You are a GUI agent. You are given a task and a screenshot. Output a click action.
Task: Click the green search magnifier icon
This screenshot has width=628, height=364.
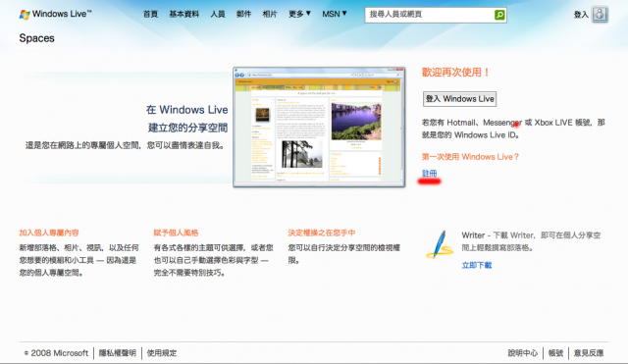[x=499, y=15]
